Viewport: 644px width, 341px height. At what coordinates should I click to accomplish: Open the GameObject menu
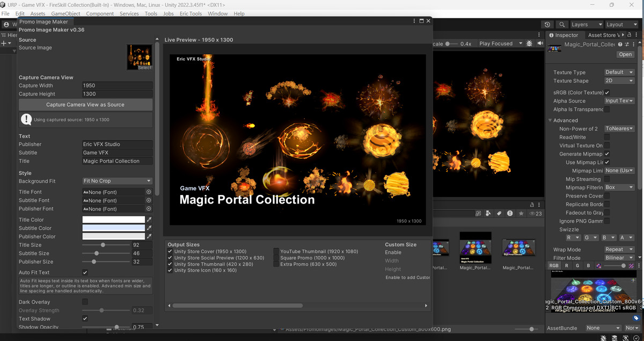pyautogui.click(x=66, y=13)
